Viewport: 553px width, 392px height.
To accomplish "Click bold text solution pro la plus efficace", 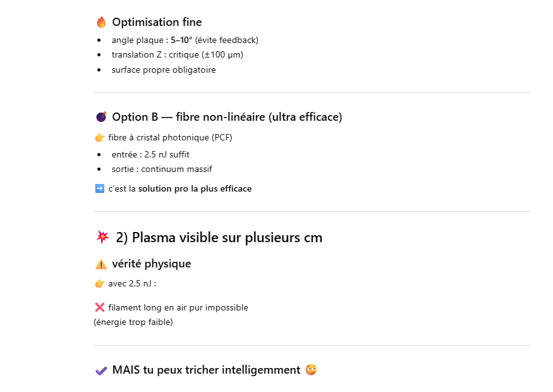I will pos(195,189).
